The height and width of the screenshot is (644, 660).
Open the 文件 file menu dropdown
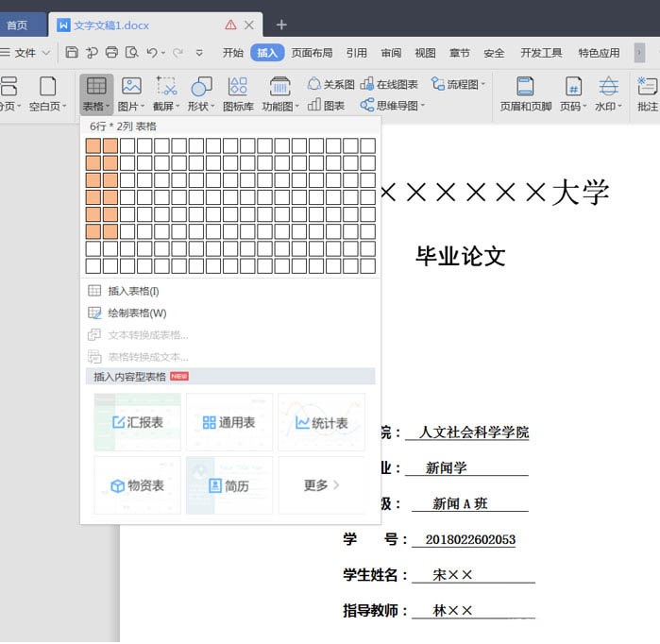pyautogui.click(x=28, y=53)
